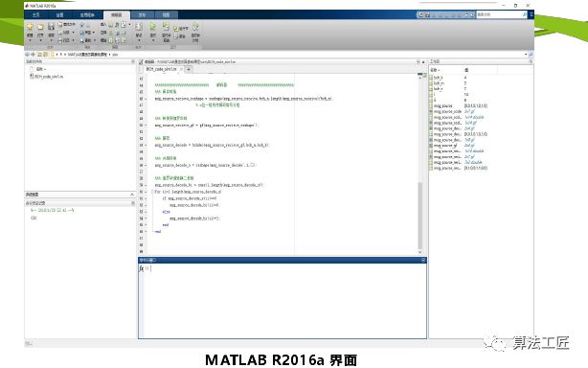Switch to the Apps (应用程序) ribbon tab
Image resolution: width=588 pixels, height=368 pixels.
tap(87, 14)
